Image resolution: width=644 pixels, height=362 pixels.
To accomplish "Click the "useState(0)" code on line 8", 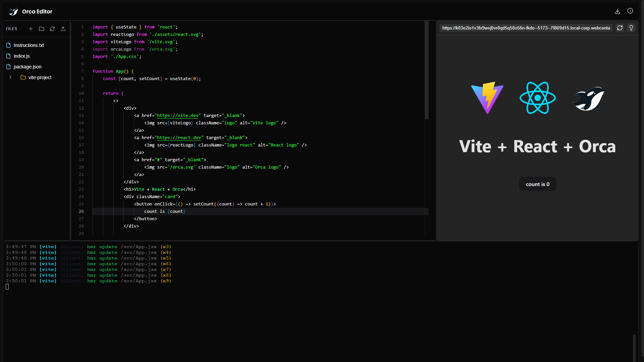I will pyautogui.click(x=184, y=79).
